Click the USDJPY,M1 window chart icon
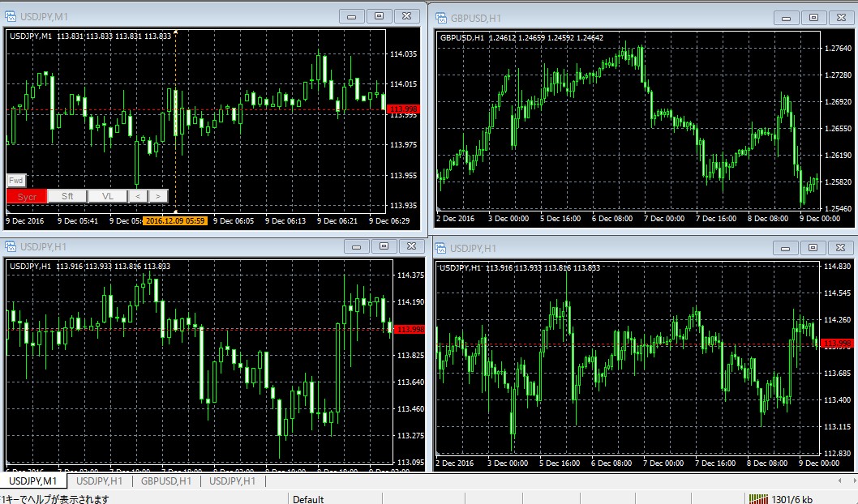The image size is (858, 504). 11,16
